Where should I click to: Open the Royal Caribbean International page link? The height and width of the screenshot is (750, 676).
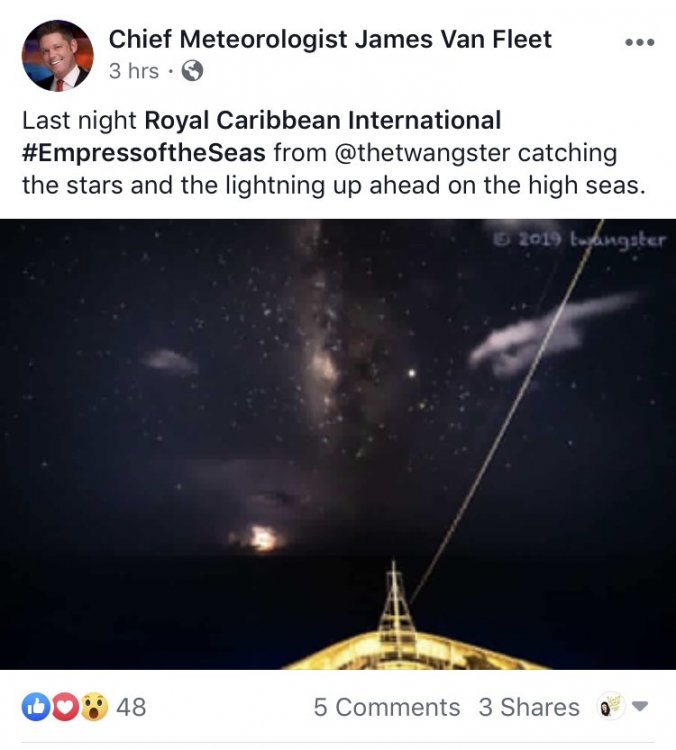pyautogui.click(x=323, y=120)
